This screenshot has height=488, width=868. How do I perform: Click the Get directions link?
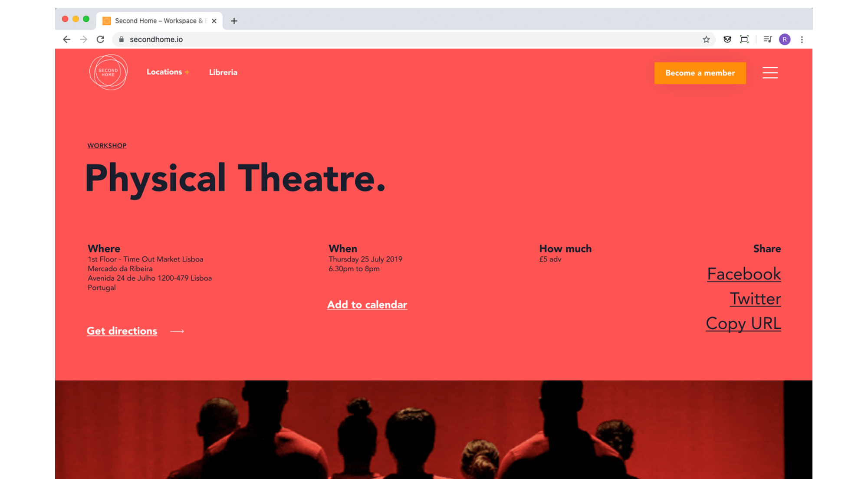pos(122,331)
